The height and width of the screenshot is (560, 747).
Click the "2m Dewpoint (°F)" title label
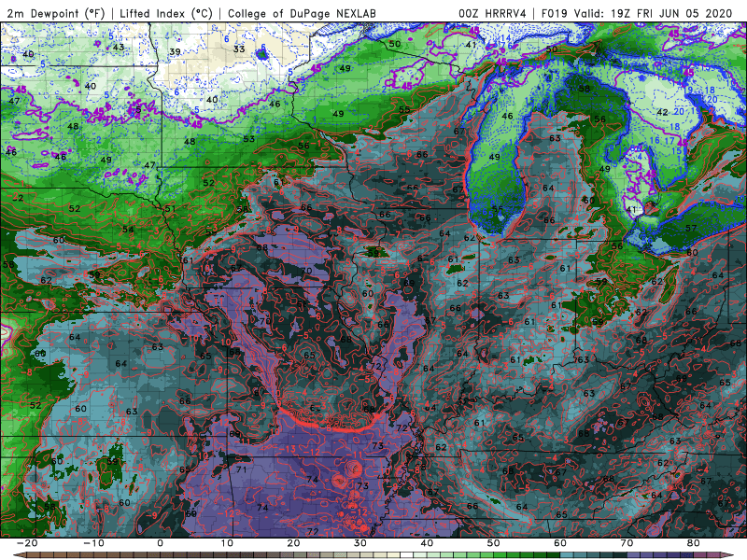[56, 14]
